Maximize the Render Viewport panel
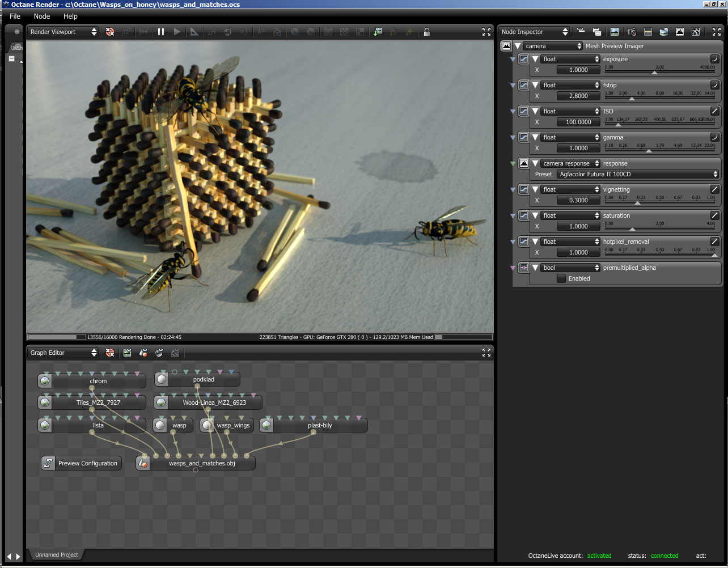Viewport: 728px width, 568px height. point(486,32)
